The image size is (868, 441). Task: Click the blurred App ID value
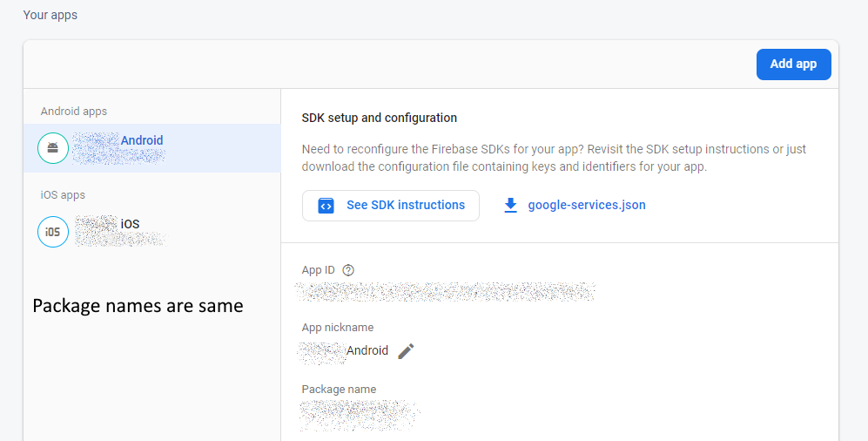pos(445,291)
